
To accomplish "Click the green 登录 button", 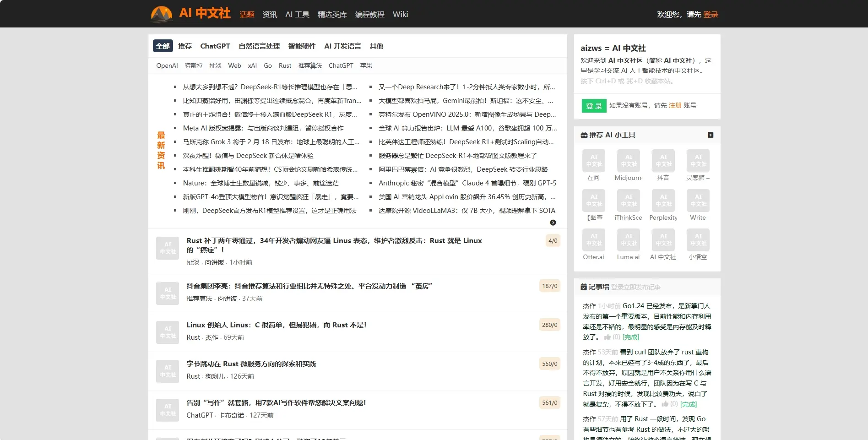I will coord(593,106).
